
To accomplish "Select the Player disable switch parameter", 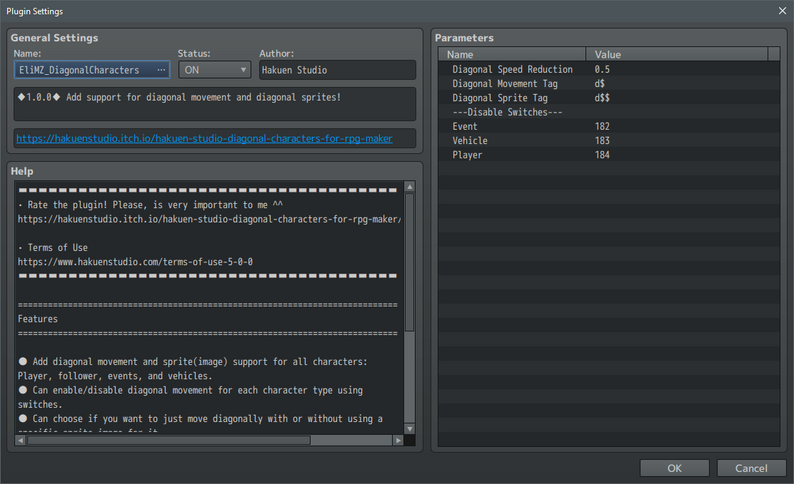I will (x=467, y=155).
